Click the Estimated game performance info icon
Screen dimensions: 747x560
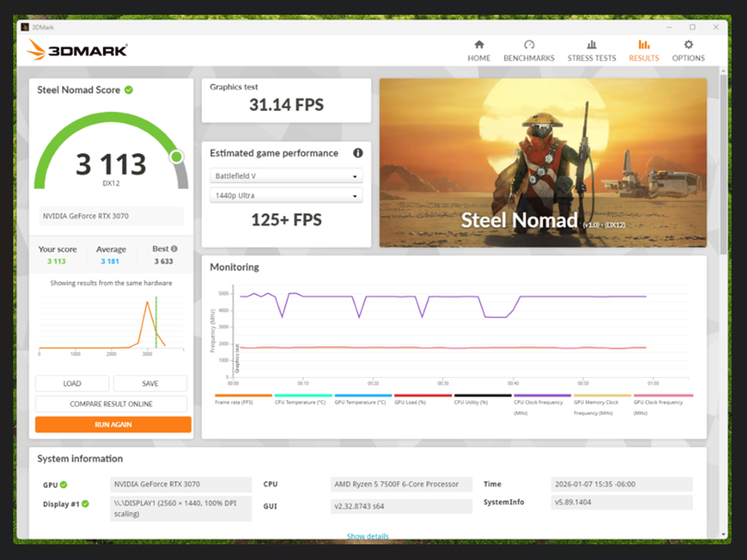(x=358, y=153)
